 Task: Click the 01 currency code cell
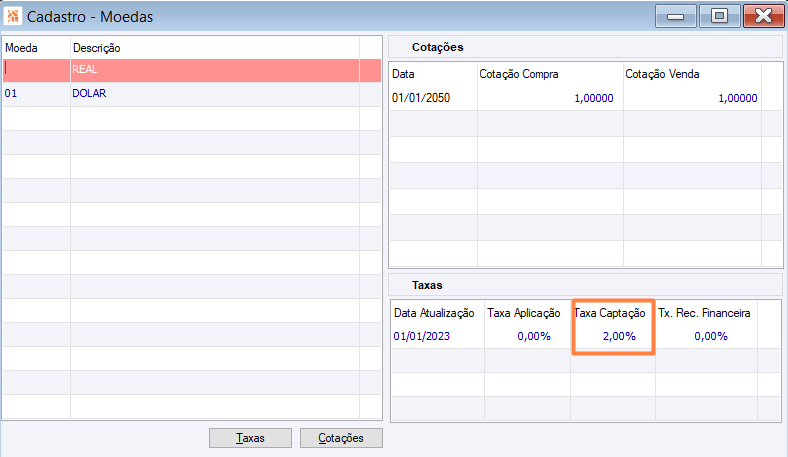pyautogui.click(x=37, y=94)
